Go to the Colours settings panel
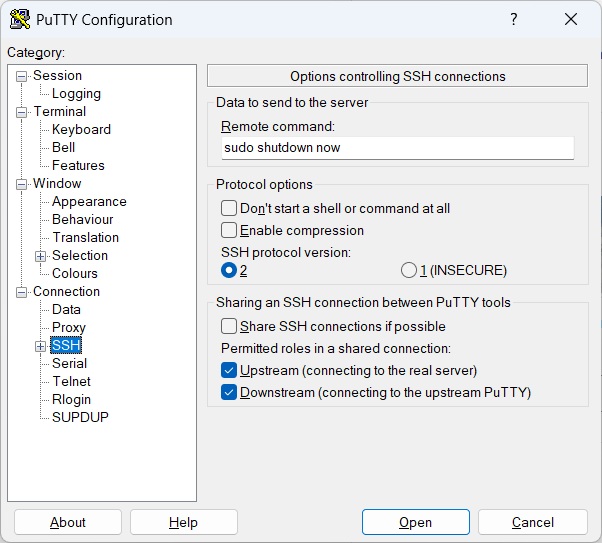 (x=75, y=274)
